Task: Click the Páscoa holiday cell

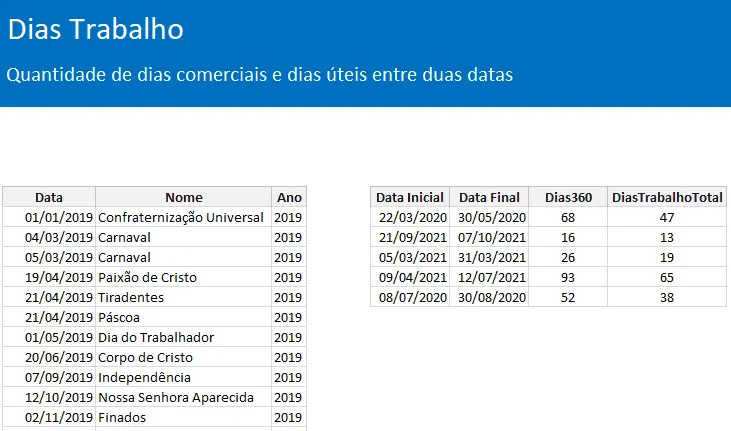Action: pos(184,318)
